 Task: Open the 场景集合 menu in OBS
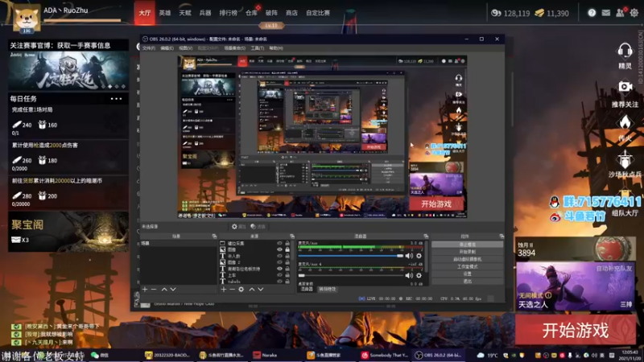[x=234, y=48]
